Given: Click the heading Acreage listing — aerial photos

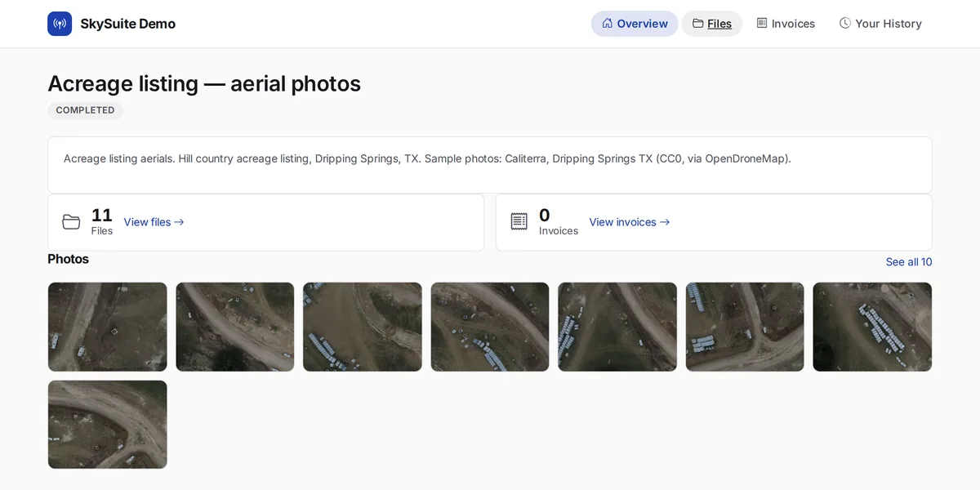Looking at the screenshot, I should [204, 83].
